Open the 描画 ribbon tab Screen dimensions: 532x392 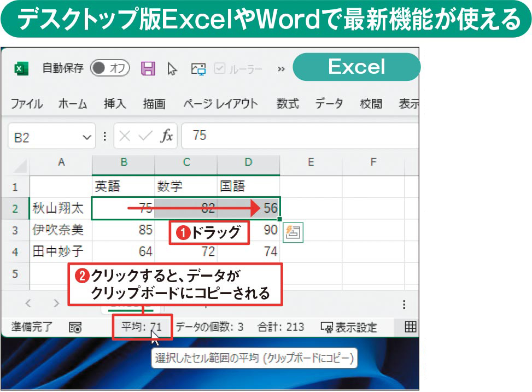154,103
